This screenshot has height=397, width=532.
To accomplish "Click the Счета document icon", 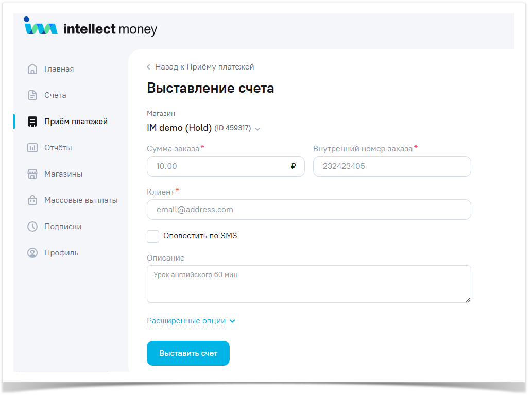I will click(32, 95).
